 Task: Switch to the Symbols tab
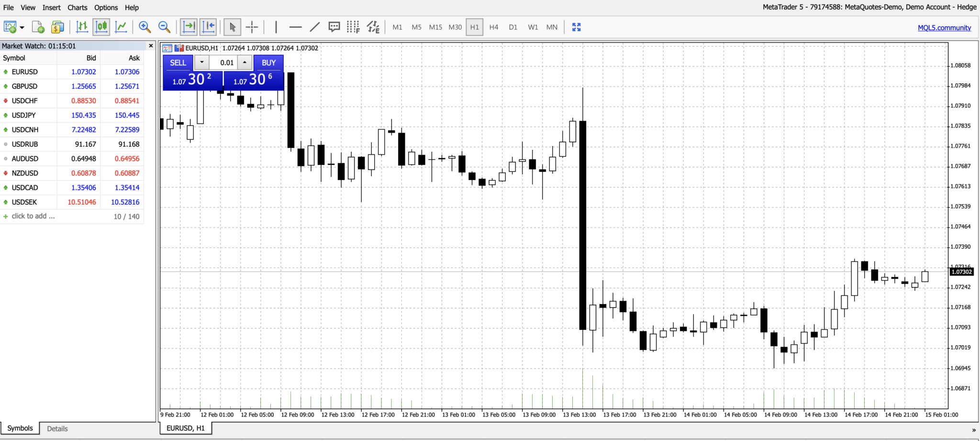[x=20, y=428]
